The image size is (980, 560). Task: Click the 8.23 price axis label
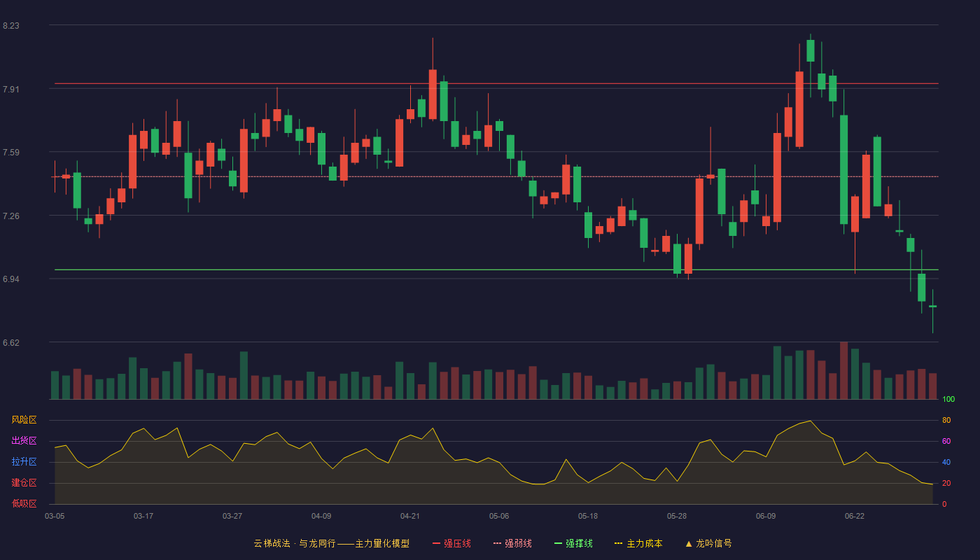11,26
